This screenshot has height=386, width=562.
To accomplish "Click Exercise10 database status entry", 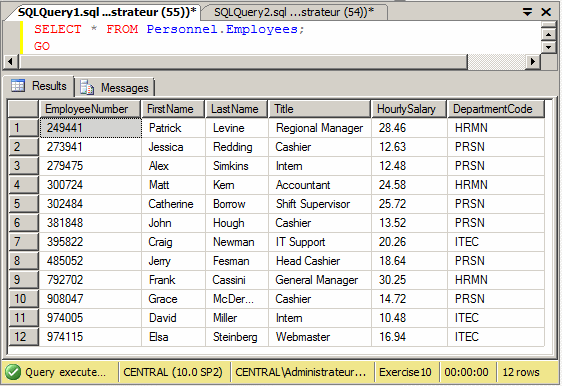I will point(405,372).
